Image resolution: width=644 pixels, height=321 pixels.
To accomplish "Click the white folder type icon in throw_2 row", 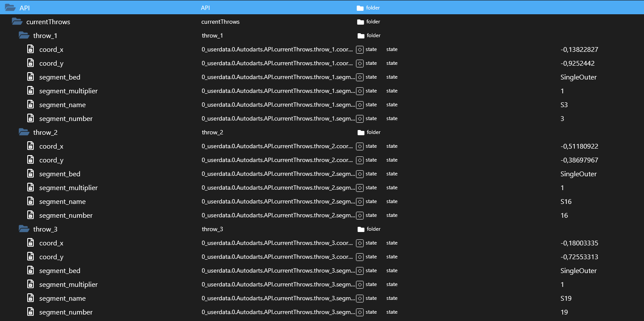I will [361, 132].
